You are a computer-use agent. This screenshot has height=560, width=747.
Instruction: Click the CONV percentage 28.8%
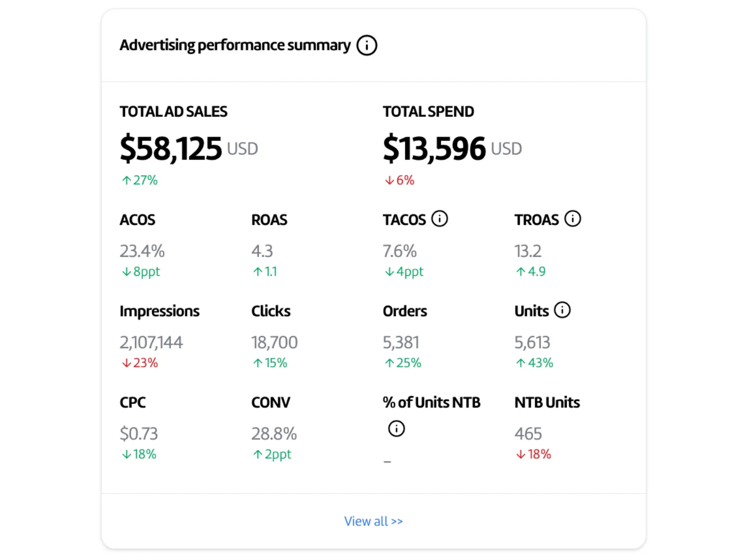click(x=274, y=433)
